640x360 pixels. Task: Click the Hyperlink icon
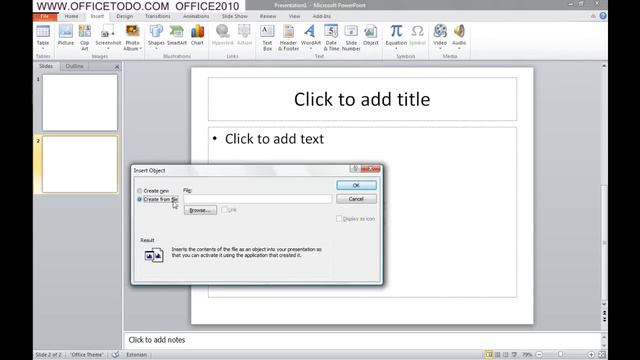[x=222, y=35]
